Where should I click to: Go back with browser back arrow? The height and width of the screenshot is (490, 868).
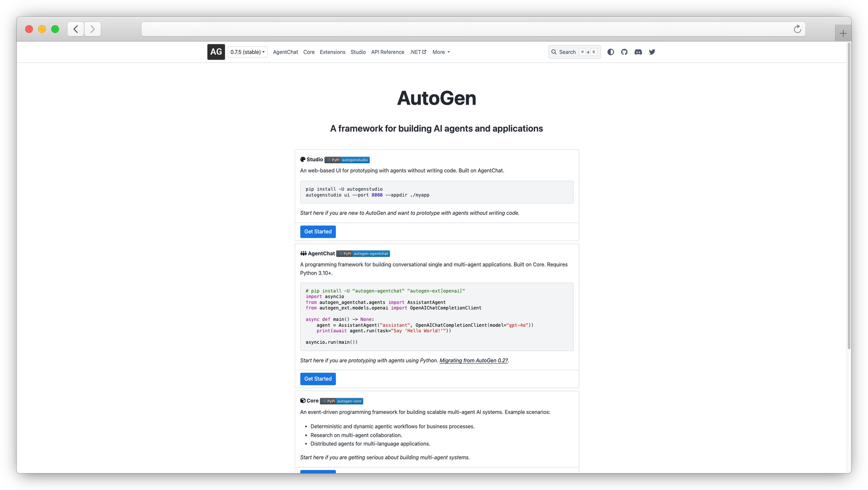coord(76,29)
